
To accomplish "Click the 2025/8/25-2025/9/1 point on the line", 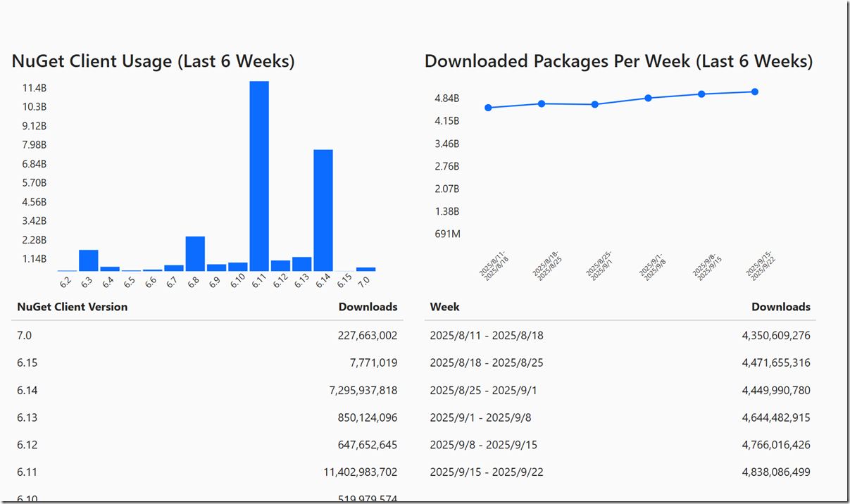I will coord(595,104).
